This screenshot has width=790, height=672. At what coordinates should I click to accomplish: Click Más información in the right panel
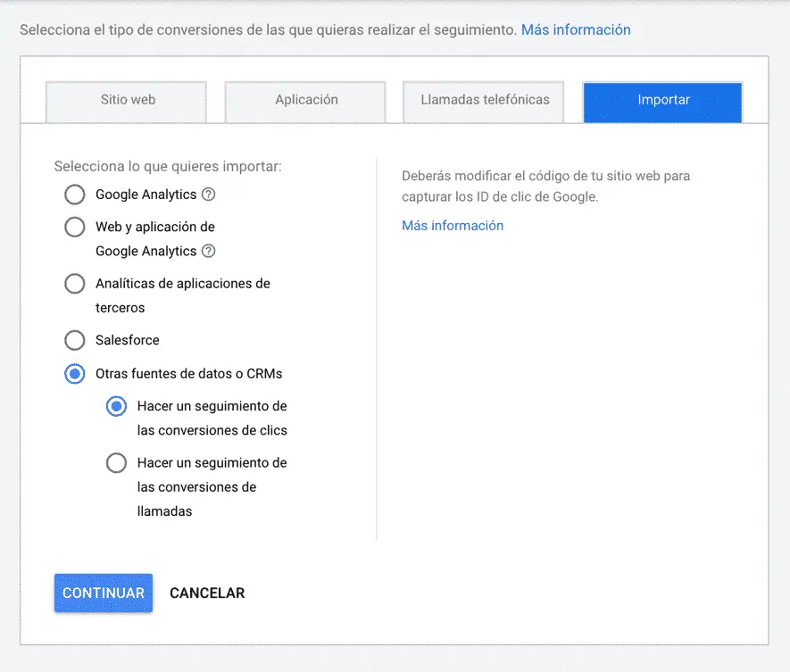[x=452, y=226]
